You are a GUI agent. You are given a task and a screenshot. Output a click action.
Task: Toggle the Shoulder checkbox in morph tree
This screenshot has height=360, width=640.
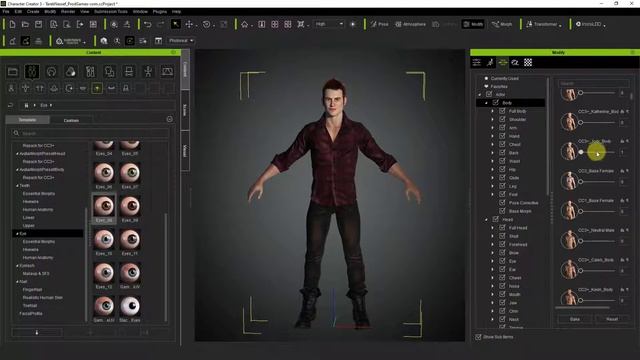click(x=502, y=119)
